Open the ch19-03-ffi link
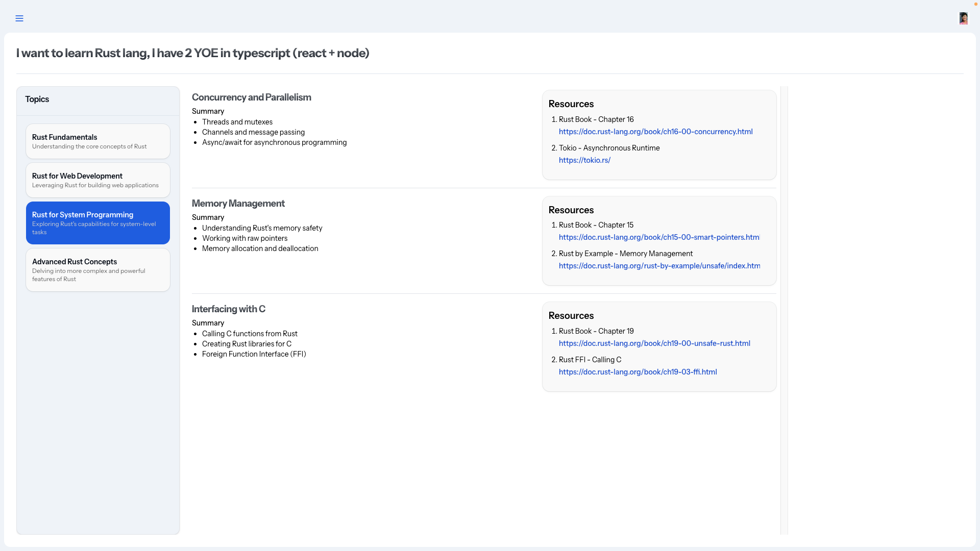 coord(638,372)
